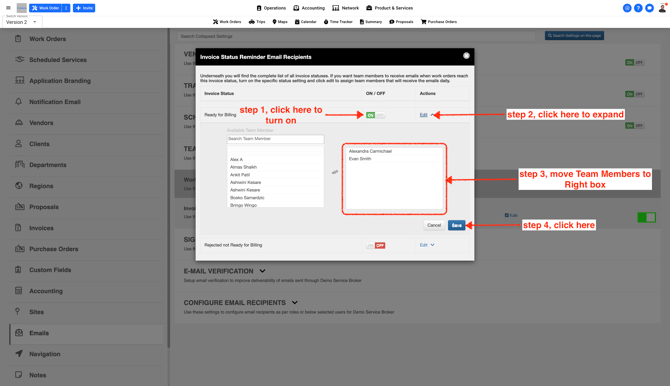670x386 pixels.
Task: Expand the E-MAIL VERIFICATION section
Action: point(262,271)
